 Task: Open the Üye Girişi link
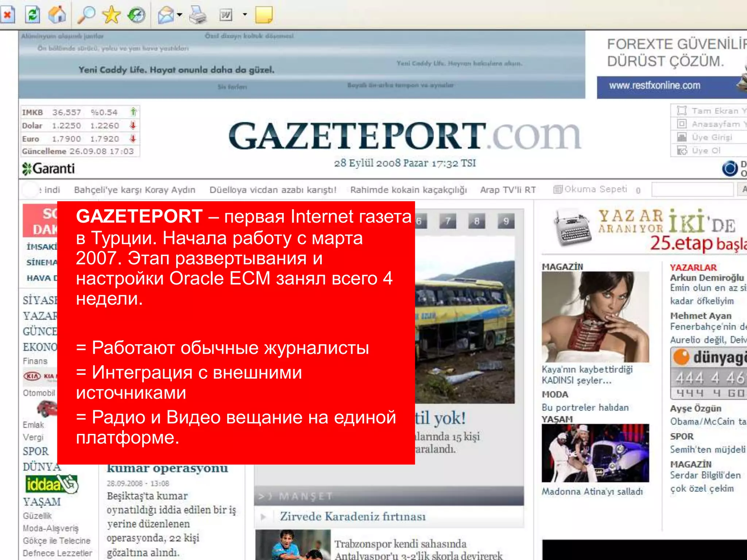[712, 137]
